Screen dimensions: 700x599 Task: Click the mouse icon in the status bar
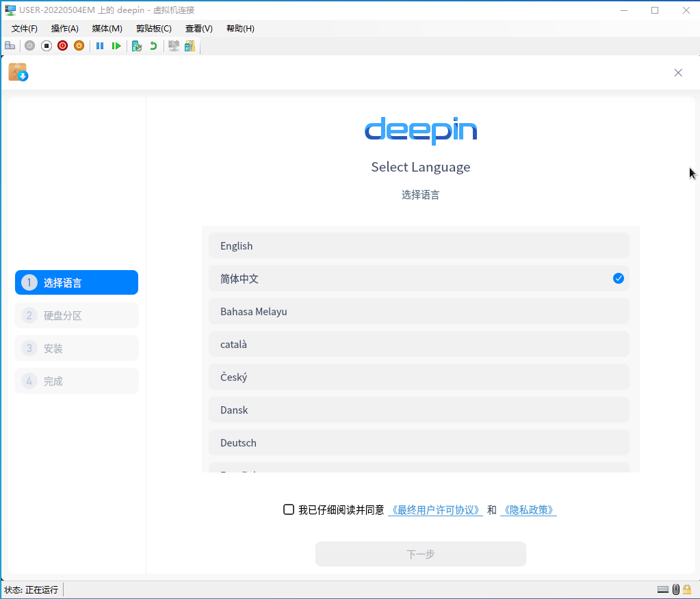pos(676,589)
